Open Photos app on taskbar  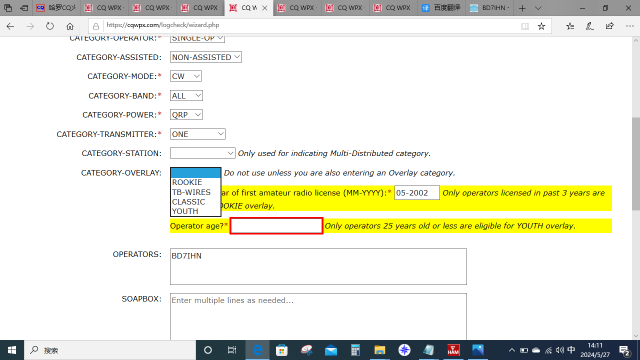tap(478, 350)
